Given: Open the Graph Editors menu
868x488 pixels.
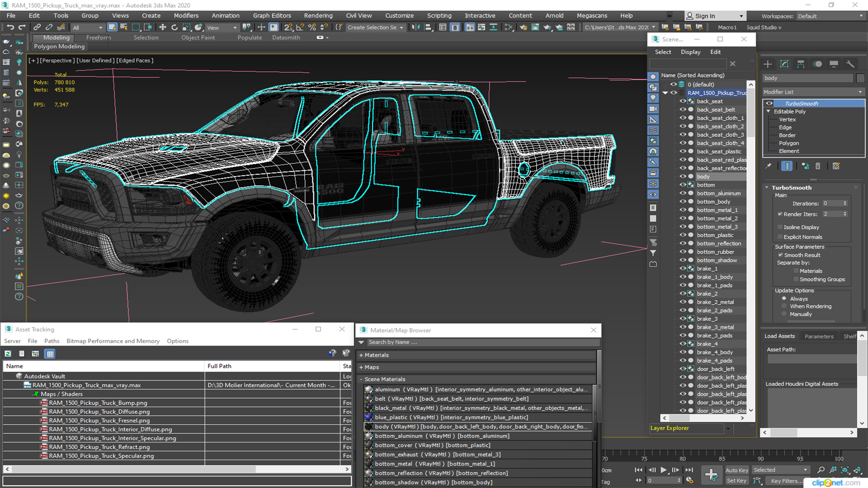Looking at the screenshot, I should pos(272,15).
